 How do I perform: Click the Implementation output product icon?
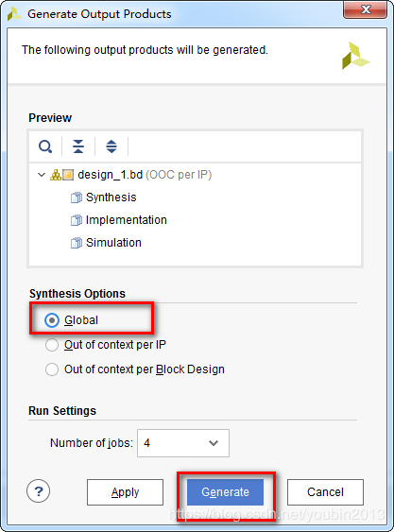(77, 220)
